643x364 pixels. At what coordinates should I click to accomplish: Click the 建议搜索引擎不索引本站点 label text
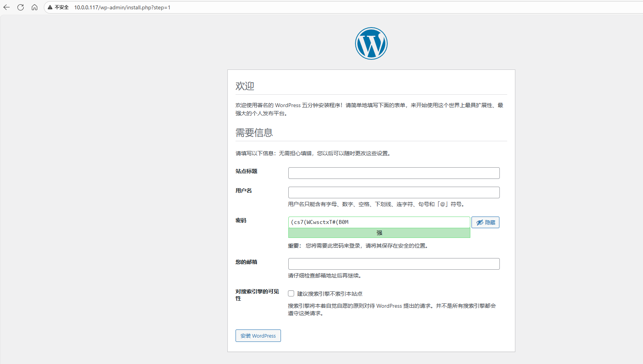pos(330,294)
